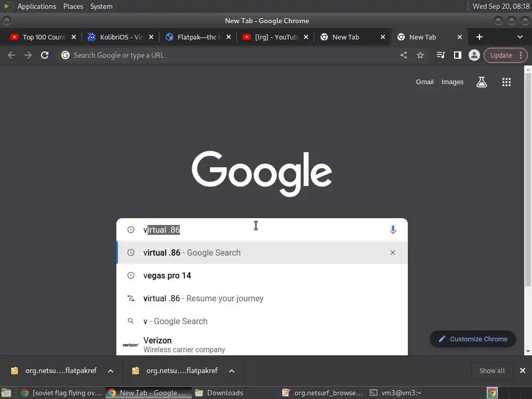Expand second org.netsu flatpakref download options
The height and width of the screenshot is (399, 532).
click(x=232, y=371)
